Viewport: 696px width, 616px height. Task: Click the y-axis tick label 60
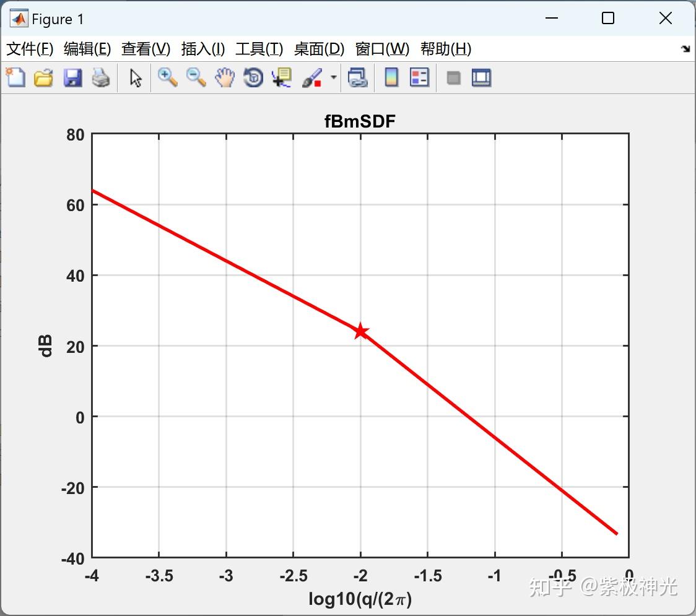click(x=75, y=206)
